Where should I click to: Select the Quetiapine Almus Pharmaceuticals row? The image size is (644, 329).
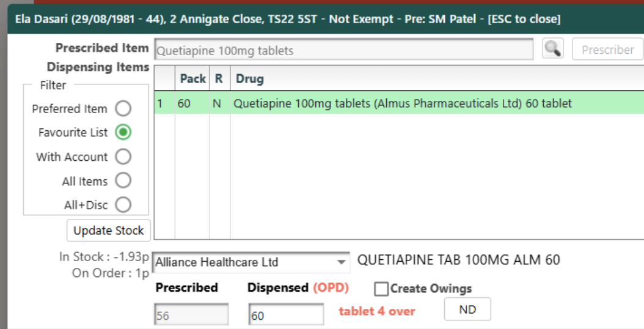[402, 103]
